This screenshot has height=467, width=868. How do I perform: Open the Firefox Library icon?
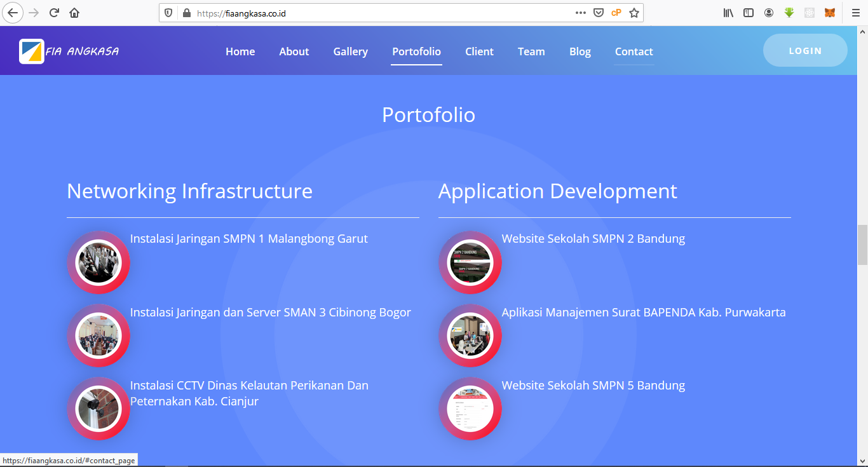pyautogui.click(x=728, y=13)
